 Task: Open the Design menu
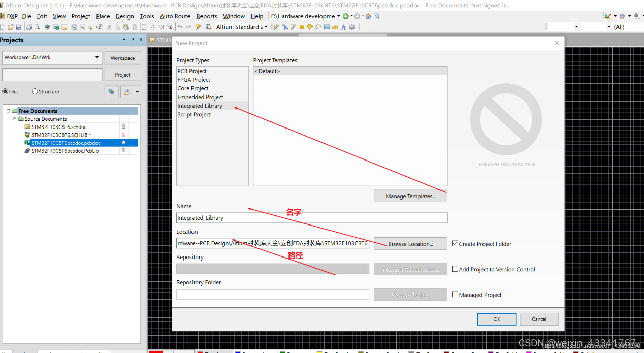tap(125, 16)
